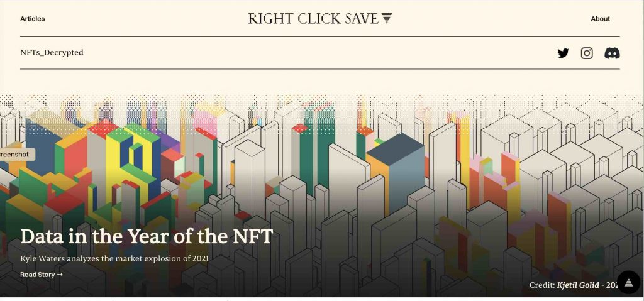Screen dimensions: 644x301
Task: Select the NFTs_Decrypted section link
Action: tap(52, 53)
